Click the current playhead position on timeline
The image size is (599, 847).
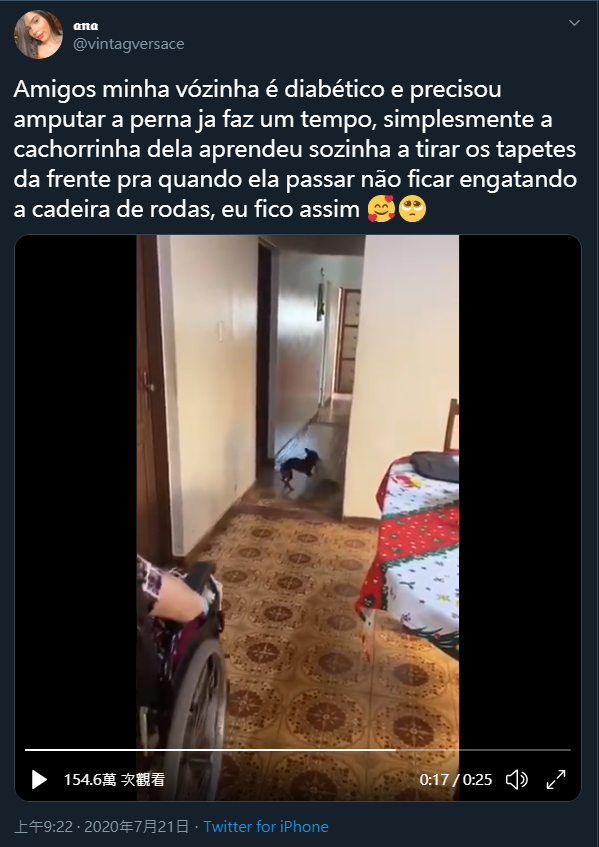396,750
